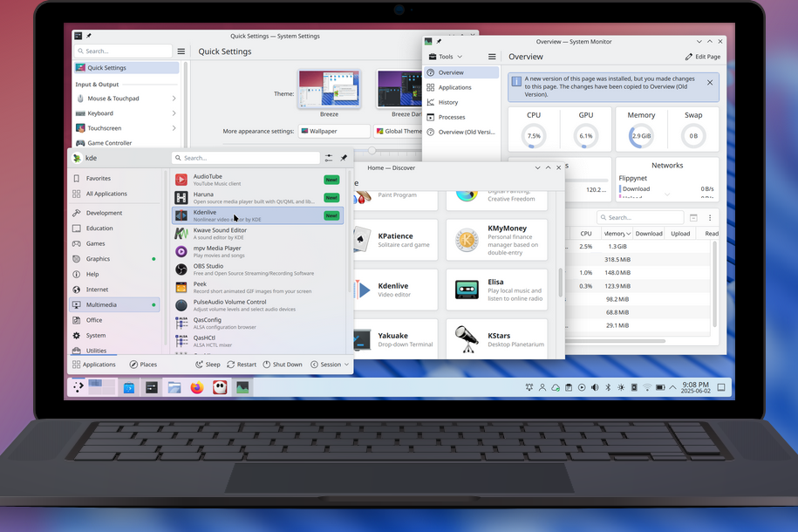Open the System Monitor hamburger menu

click(x=492, y=57)
